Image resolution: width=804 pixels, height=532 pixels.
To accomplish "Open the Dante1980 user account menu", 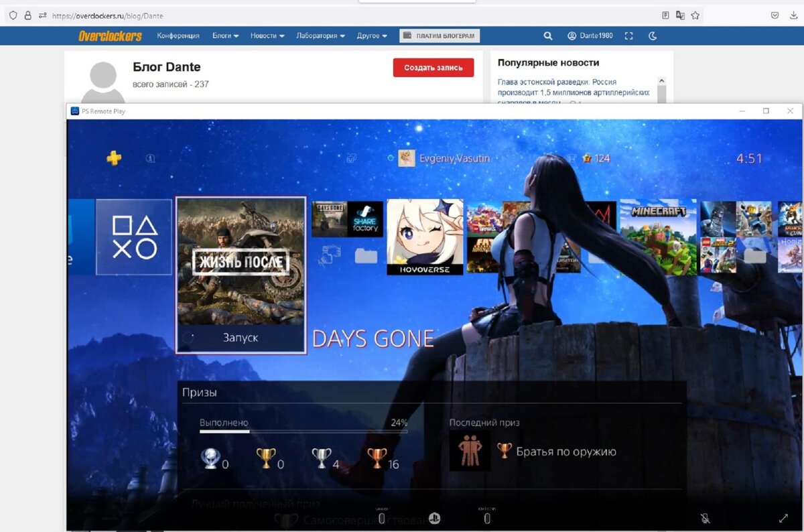I will [x=590, y=36].
